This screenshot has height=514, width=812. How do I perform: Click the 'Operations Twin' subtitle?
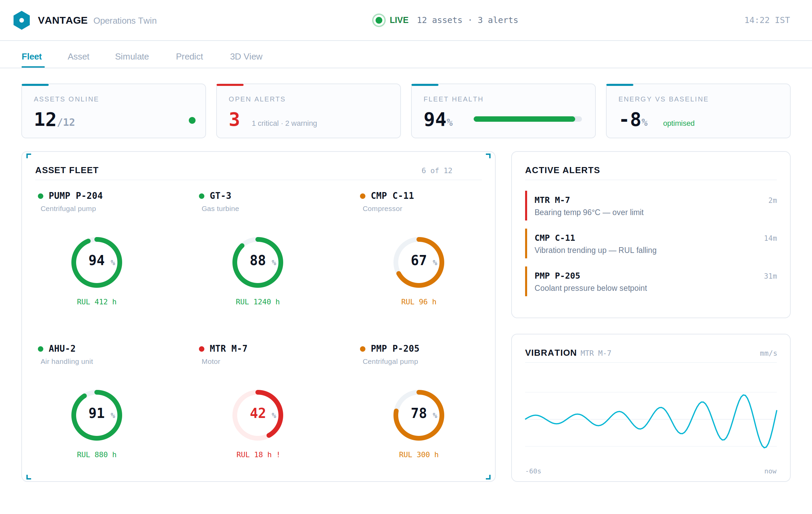(x=125, y=21)
